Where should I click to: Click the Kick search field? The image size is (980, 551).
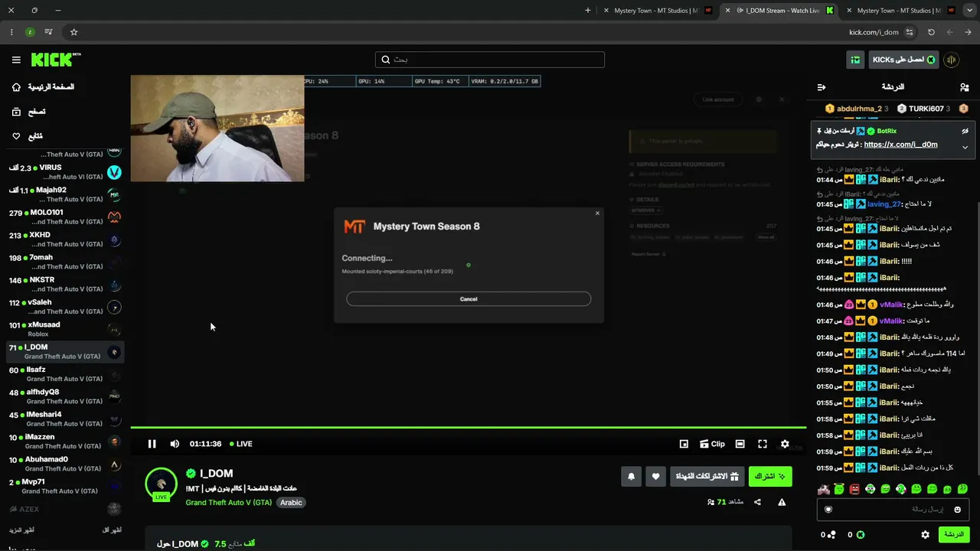point(490,60)
